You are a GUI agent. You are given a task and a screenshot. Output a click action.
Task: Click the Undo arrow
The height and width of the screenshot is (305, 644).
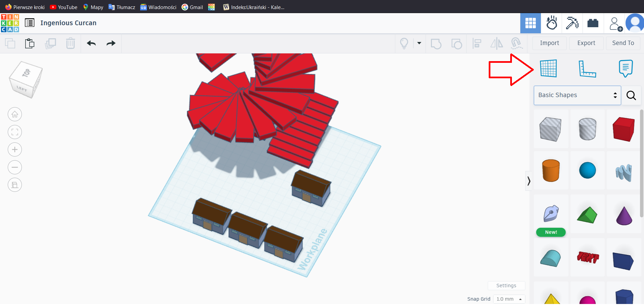[91, 43]
